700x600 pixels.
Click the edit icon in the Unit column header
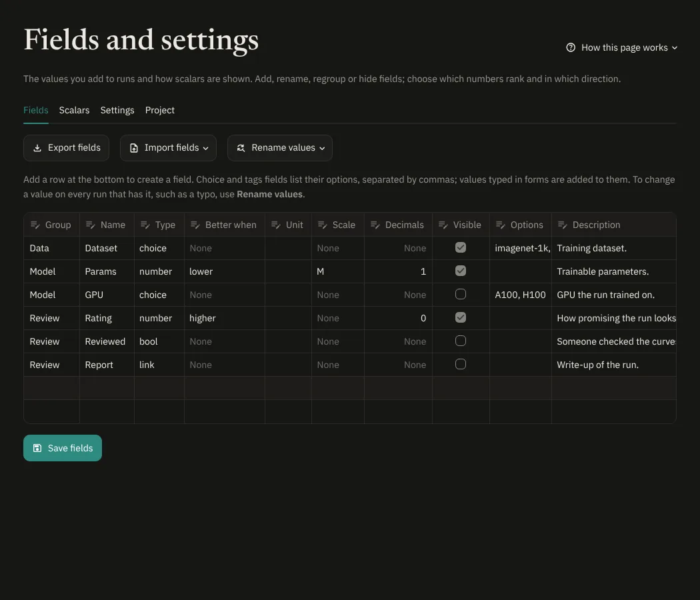point(276,225)
